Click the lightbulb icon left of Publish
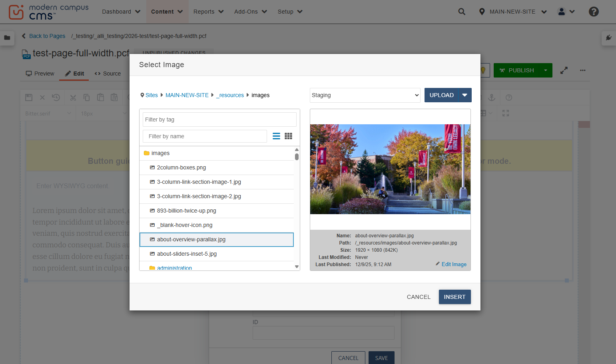 [x=483, y=70]
